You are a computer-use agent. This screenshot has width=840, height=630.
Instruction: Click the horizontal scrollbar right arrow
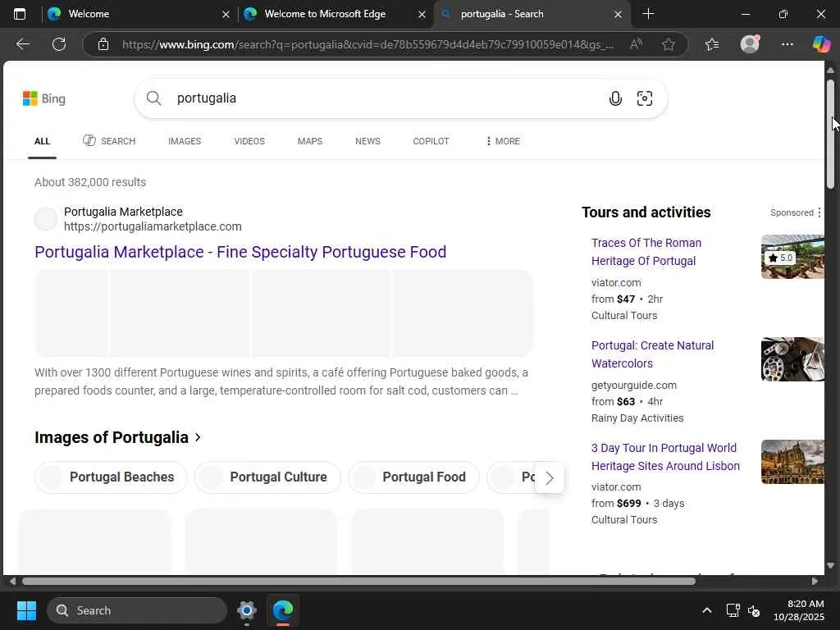(815, 582)
